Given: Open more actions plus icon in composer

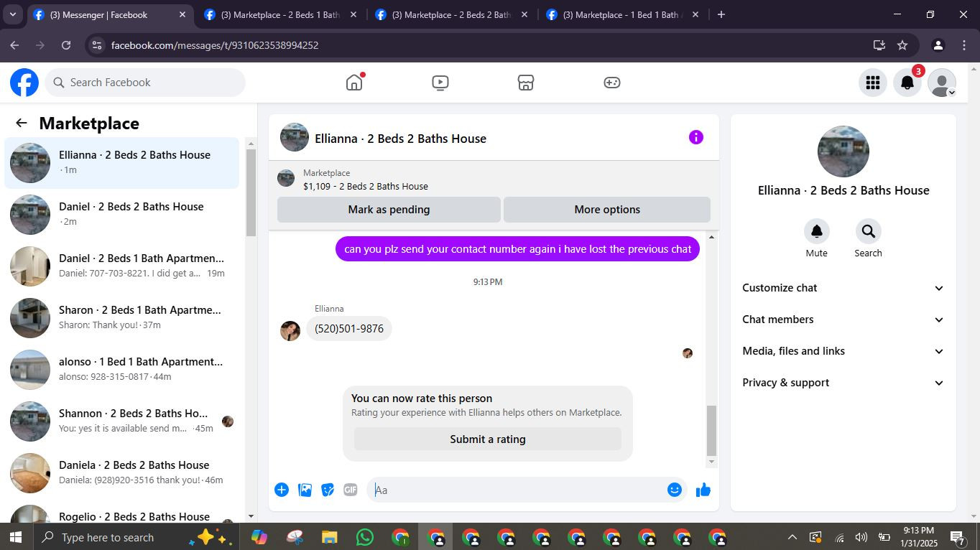Looking at the screenshot, I should [282, 490].
